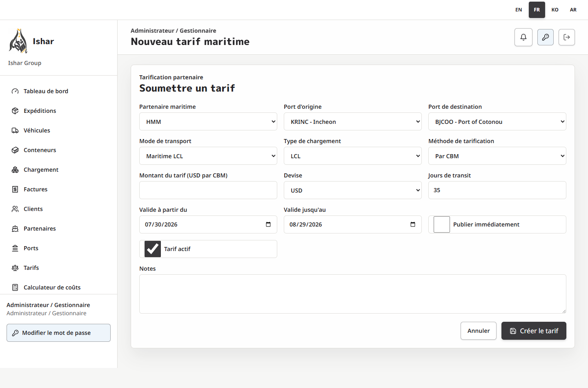Click the logout arrow icon

[x=567, y=37]
